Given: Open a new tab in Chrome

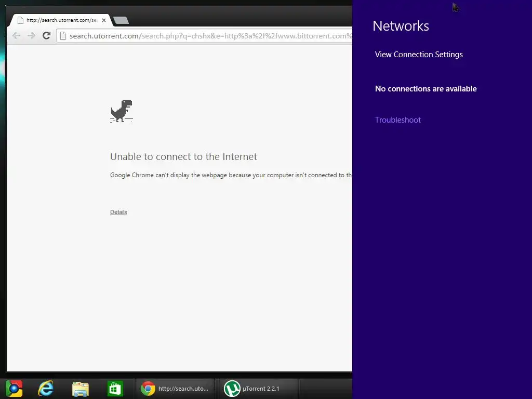Looking at the screenshot, I should (x=121, y=20).
